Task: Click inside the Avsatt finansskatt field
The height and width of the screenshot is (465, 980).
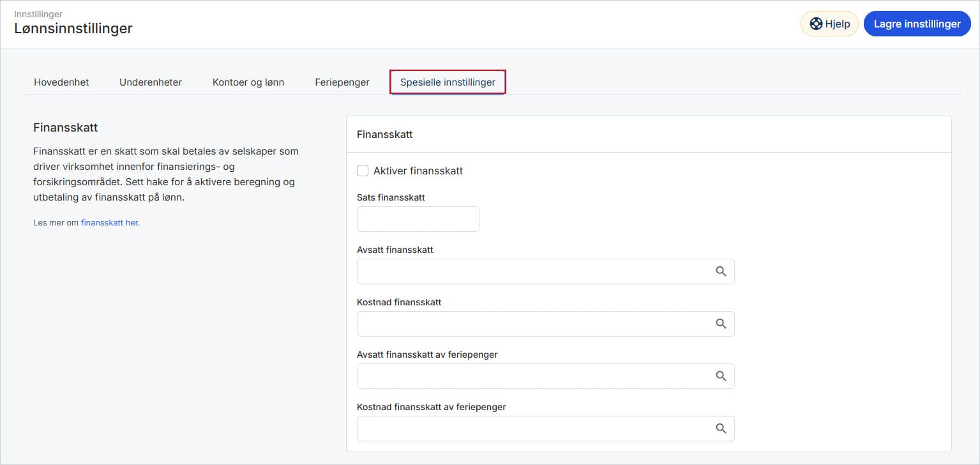Action: [x=533, y=271]
